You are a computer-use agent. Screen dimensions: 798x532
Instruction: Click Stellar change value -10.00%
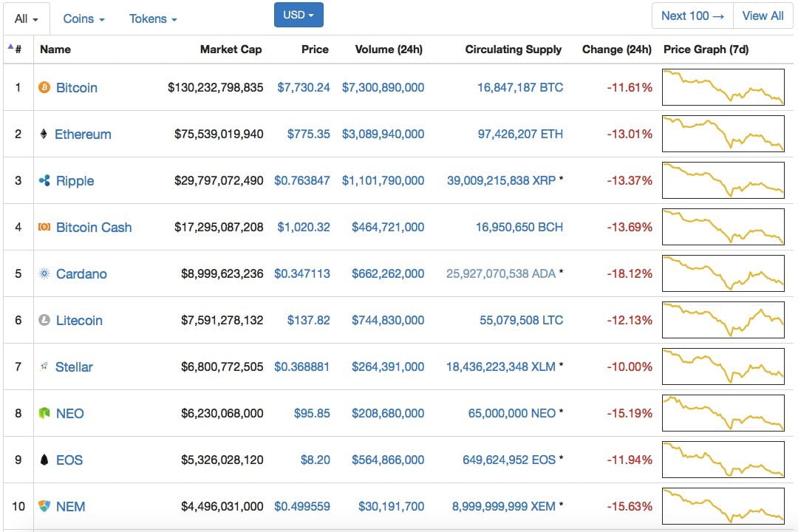630,367
